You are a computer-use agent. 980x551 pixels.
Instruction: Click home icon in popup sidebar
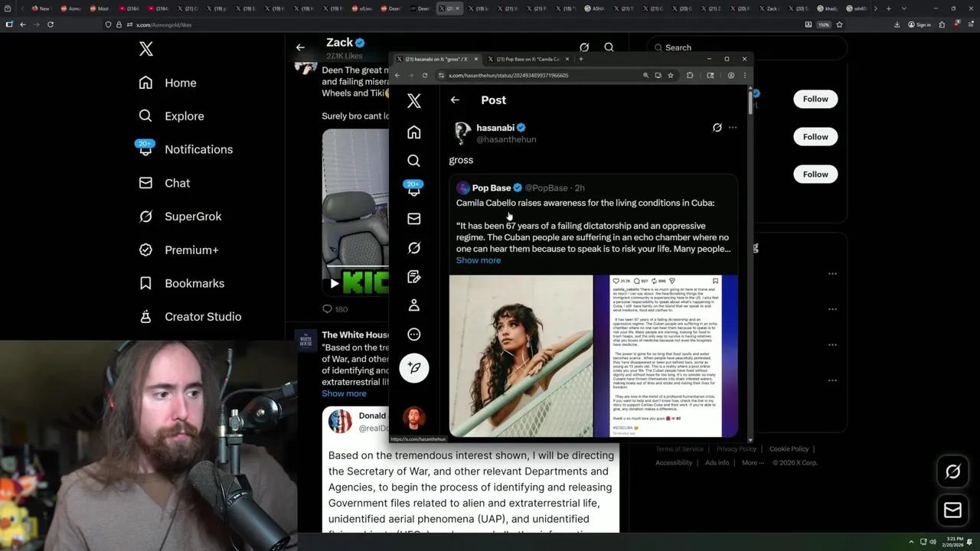pyautogui.click(x=414, y=132)
